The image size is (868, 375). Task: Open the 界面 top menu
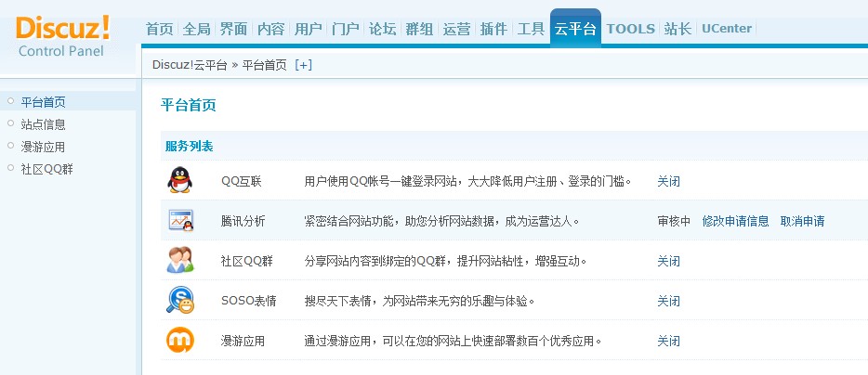pyautogui.click(x=233, y=29)
